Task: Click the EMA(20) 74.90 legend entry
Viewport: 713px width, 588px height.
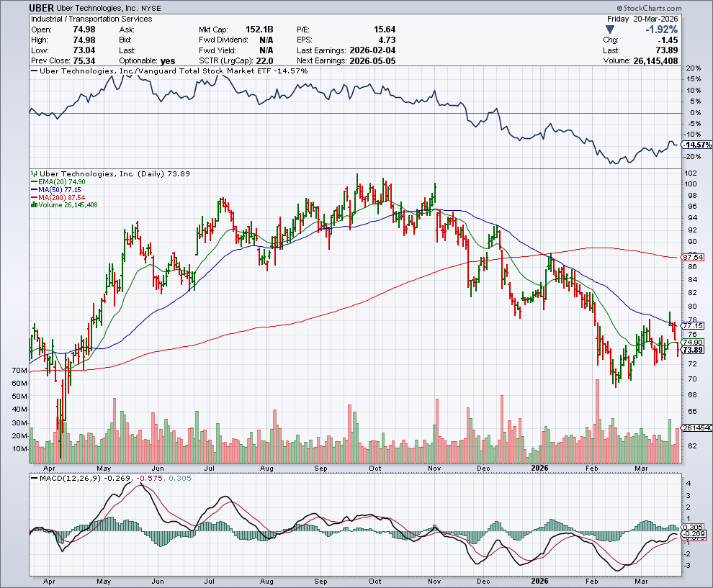Action: click(x=58, y=182)
